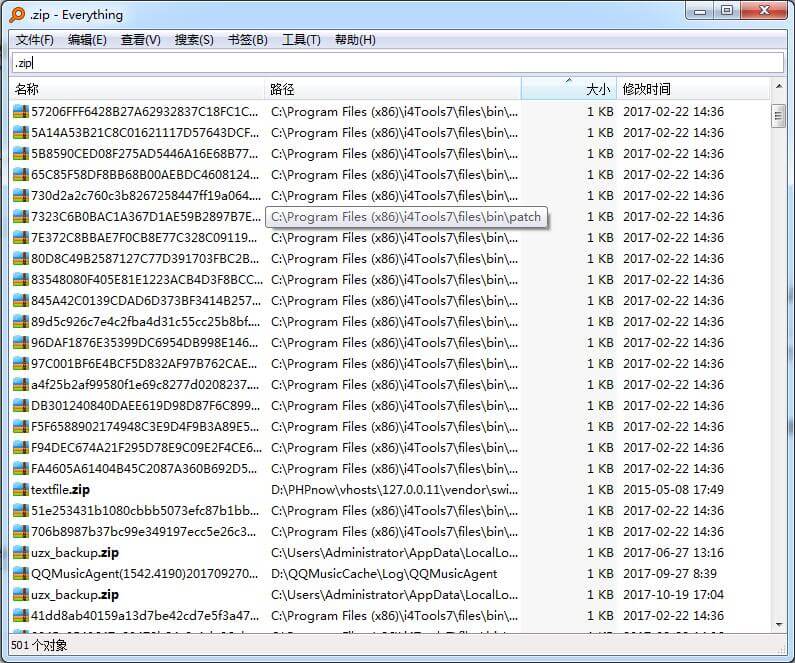Viewport: 795px width, 663px height.
Task: Open the 文件(F) menu
Action: click(34, 40)
